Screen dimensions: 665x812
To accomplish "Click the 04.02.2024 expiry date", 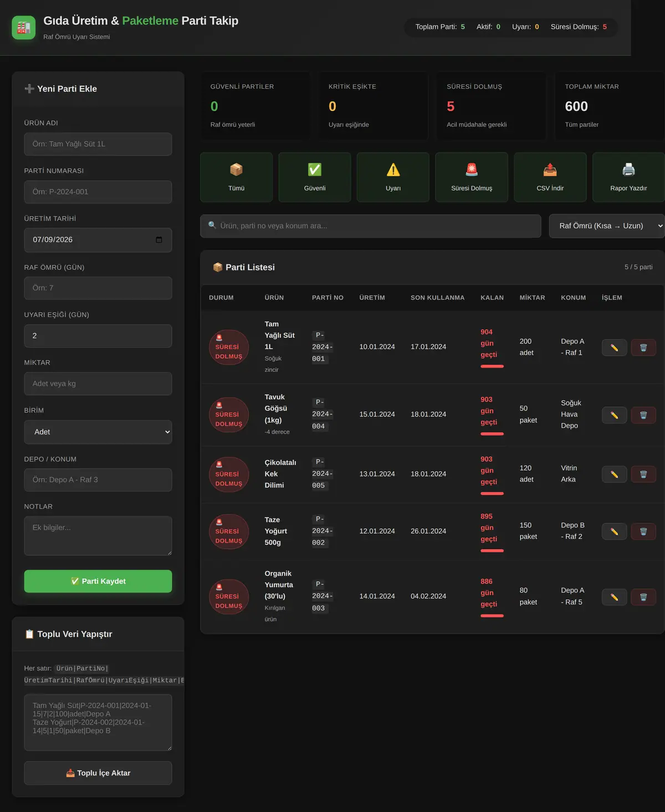I will tap(428, 596).
